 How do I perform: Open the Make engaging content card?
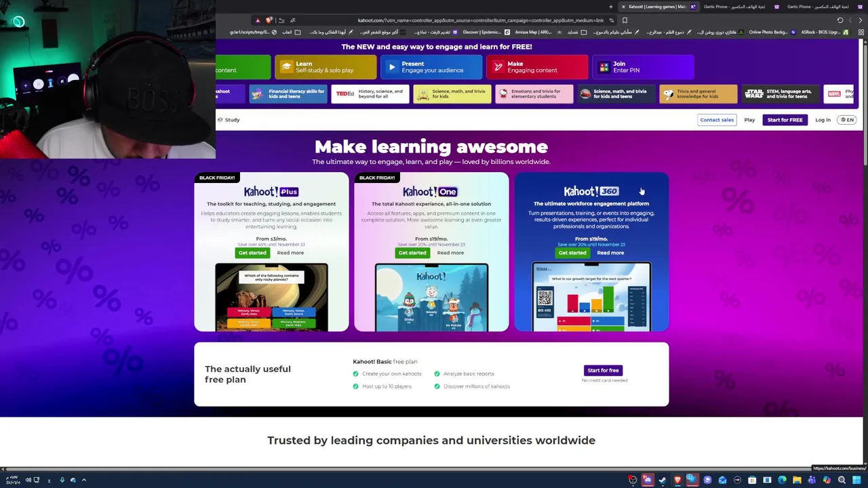pos(537,67)
